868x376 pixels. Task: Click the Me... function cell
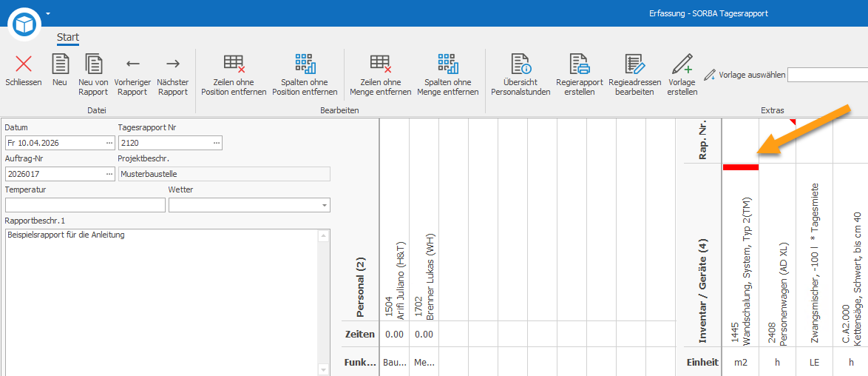click(424, 363)
